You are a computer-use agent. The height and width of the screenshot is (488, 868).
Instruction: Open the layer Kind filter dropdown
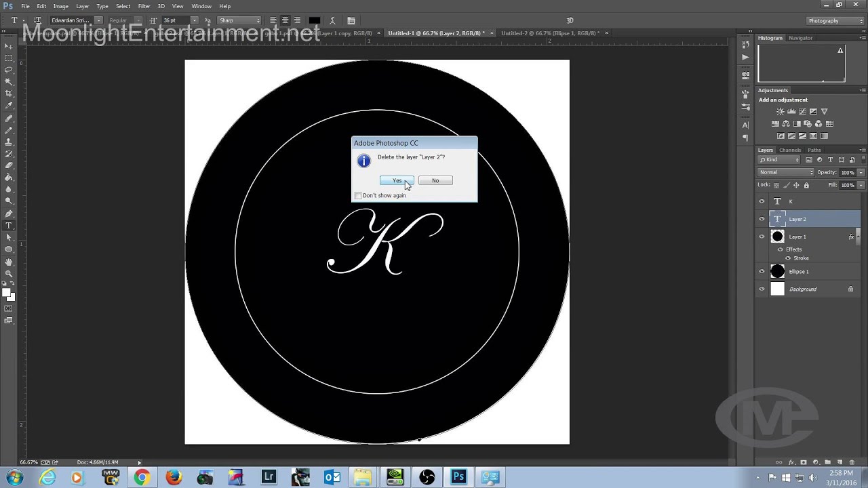[779, 160]
